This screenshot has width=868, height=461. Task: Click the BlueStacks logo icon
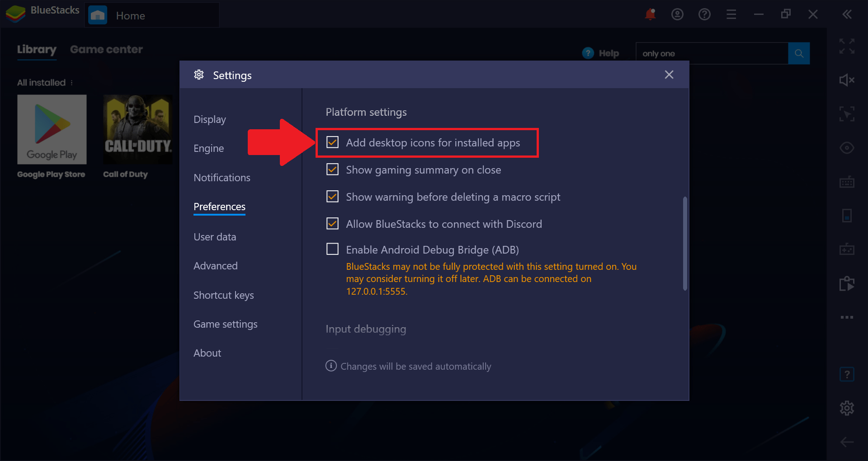[15, 14]
